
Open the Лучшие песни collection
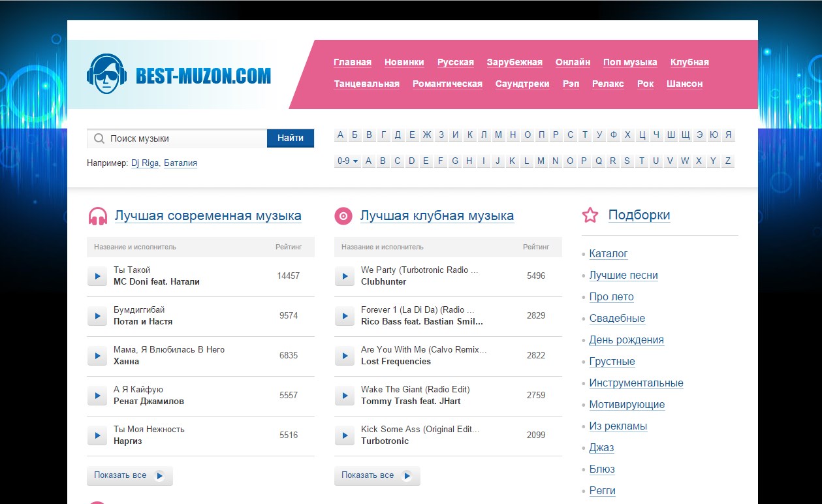[x=624, y=276]
